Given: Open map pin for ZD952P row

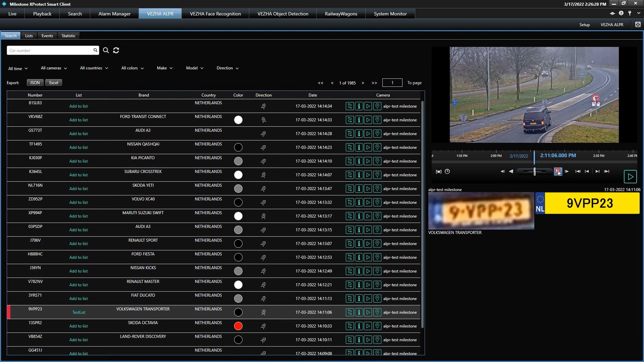Looking at the screenshot, I should [x=377, y=202].
